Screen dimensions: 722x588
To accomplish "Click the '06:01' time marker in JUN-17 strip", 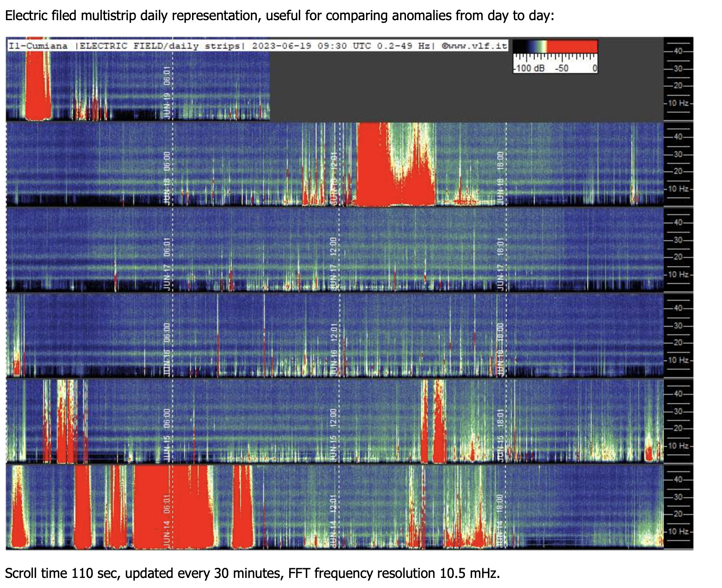I will tap(167, 247).
